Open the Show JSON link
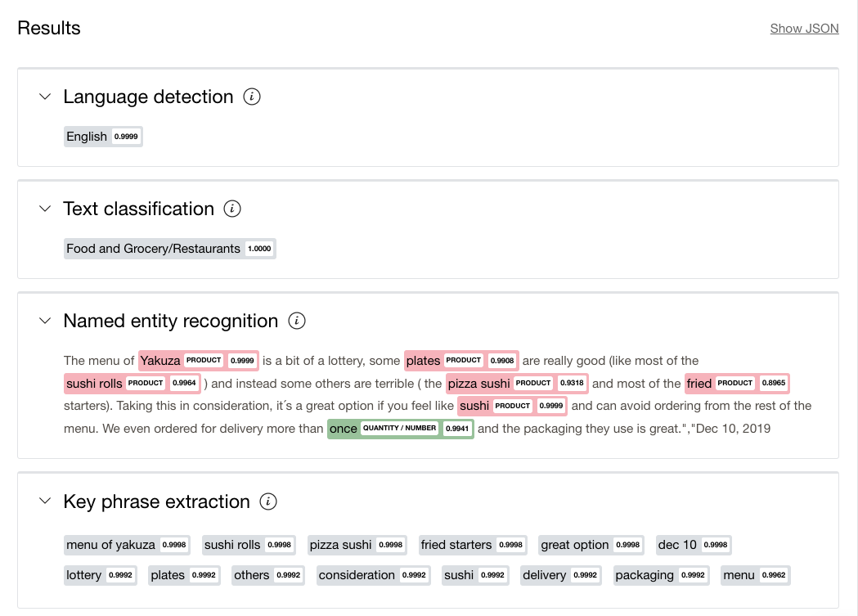The width and height of the screenshot is (858, 616). coord(804,29)
